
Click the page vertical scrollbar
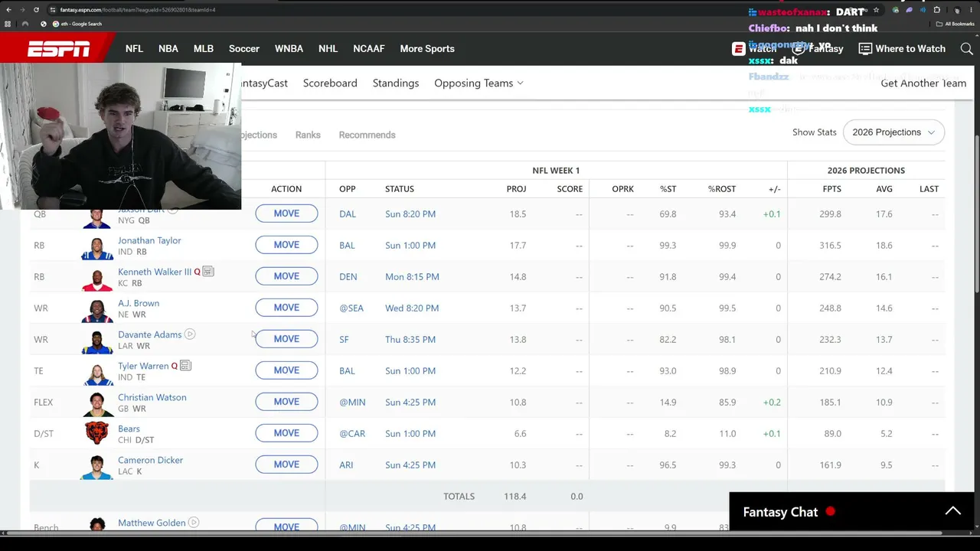coord(976,214)
